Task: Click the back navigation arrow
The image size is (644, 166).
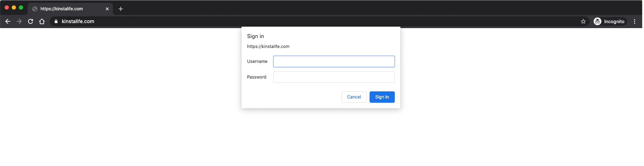Action: coord(8,21)
